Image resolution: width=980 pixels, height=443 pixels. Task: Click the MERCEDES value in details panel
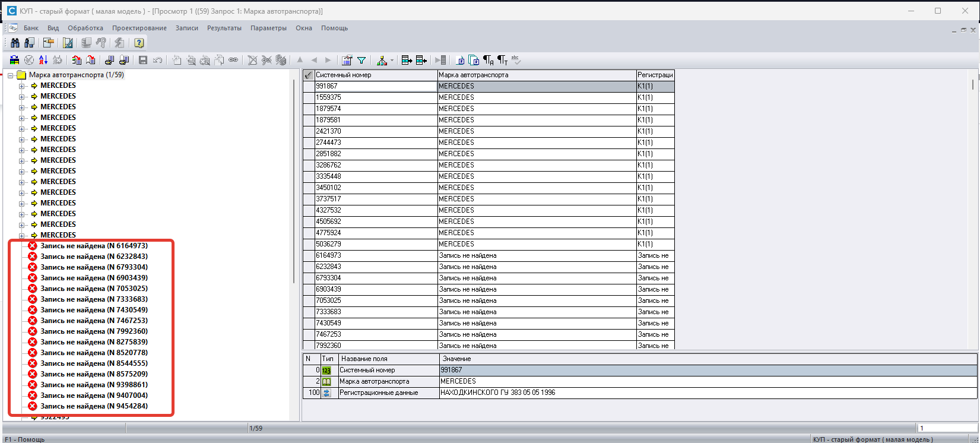click(458, 381)
